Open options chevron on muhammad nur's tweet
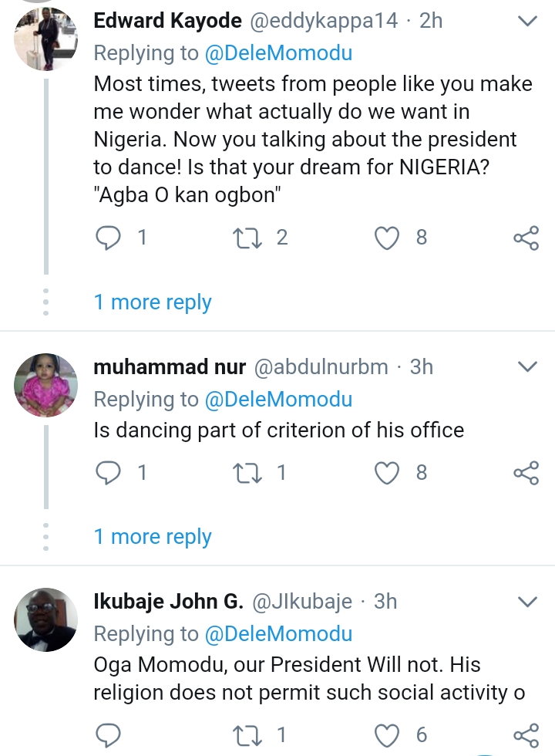The width and height of the screenshot is (555, 756). click(527, 366)
